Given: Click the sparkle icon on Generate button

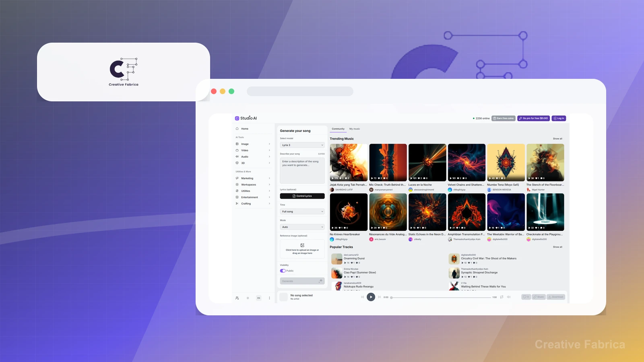Looking at the screenshot, I should coord(321,281).
